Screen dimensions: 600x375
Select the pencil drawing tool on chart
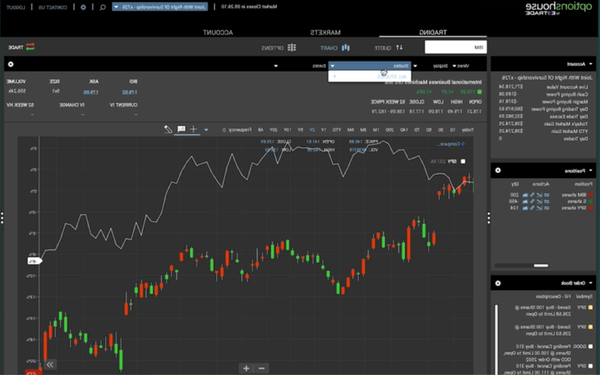(x=168, y=129)
